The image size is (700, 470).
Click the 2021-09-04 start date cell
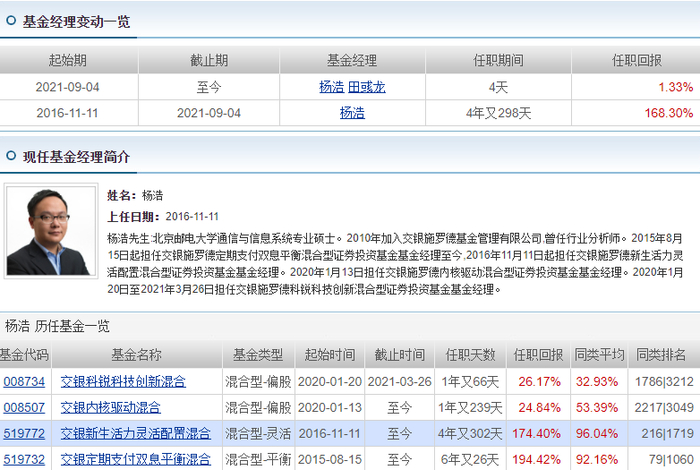point(67,87)
